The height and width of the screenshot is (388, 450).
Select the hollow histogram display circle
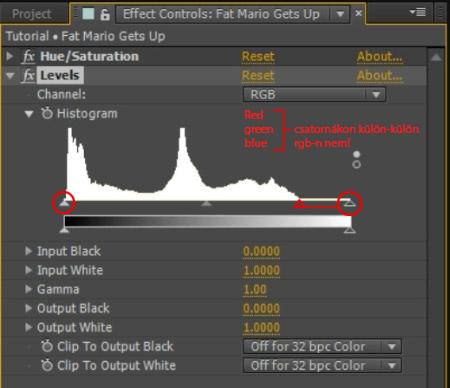[x=357, y=164]
